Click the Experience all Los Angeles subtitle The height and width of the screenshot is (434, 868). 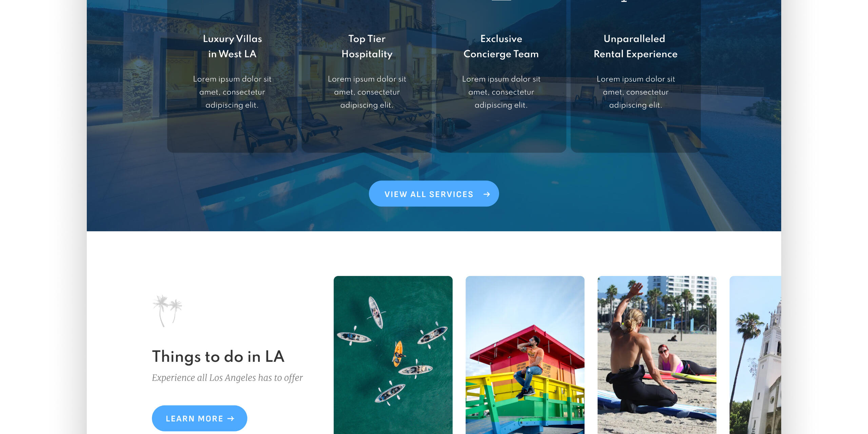(x=227, y=378)
